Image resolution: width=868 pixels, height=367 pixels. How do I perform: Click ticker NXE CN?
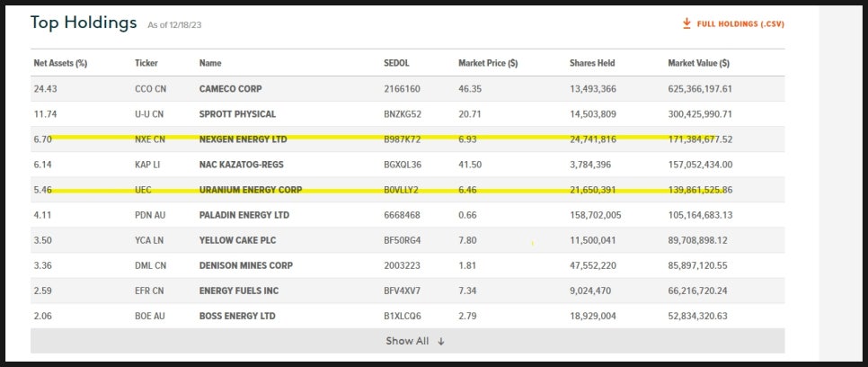[150, 139]
